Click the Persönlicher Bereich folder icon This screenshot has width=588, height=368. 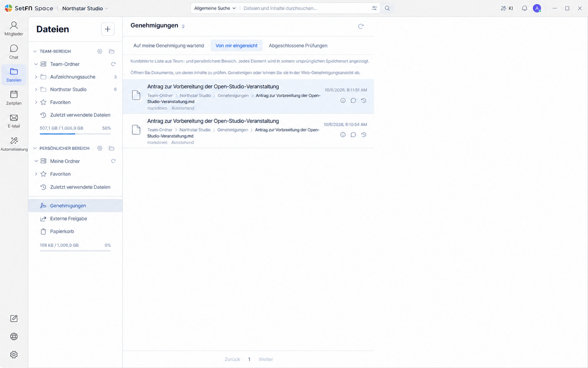point(111,148)
